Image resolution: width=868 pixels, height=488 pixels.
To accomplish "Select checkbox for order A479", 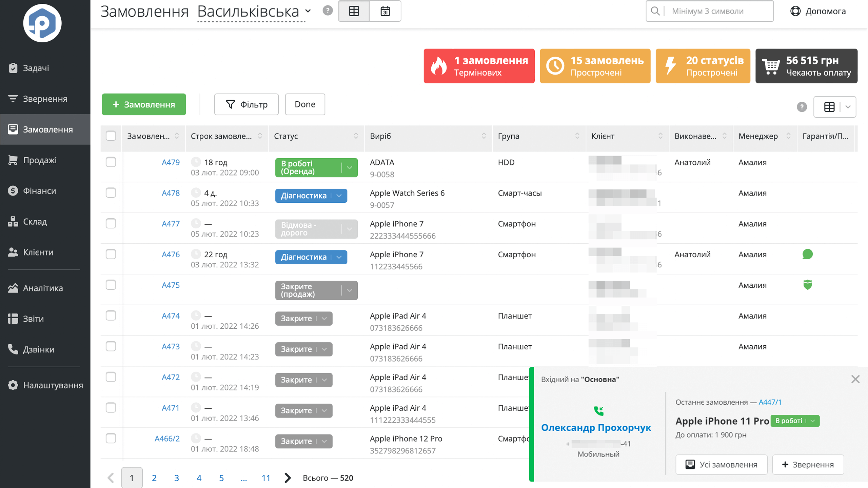I will coord(111,162).
